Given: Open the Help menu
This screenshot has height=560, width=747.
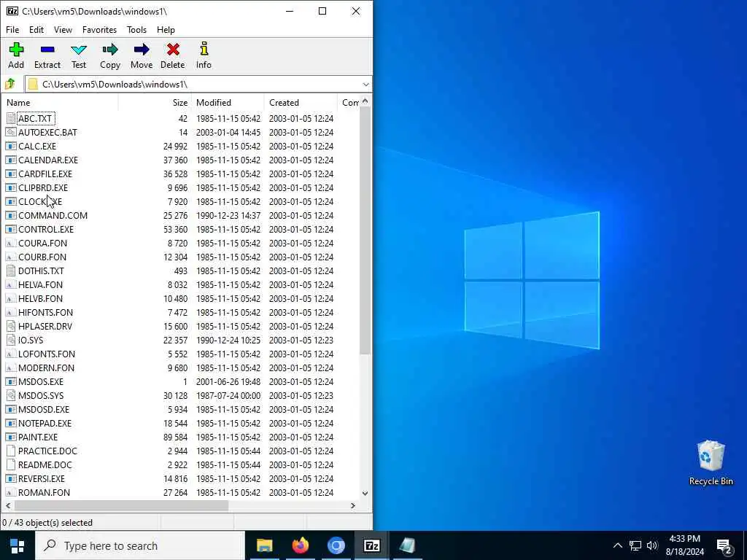Looking at the screenshot, I should (166, 29).
